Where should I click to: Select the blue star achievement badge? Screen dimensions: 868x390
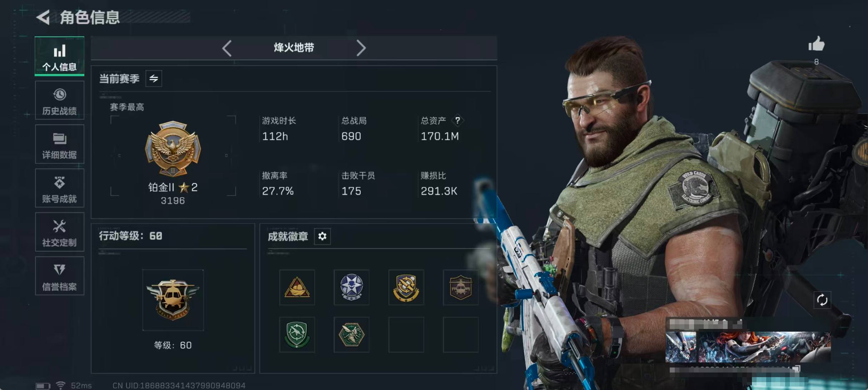pyautogui.click(x=351, y=287)
